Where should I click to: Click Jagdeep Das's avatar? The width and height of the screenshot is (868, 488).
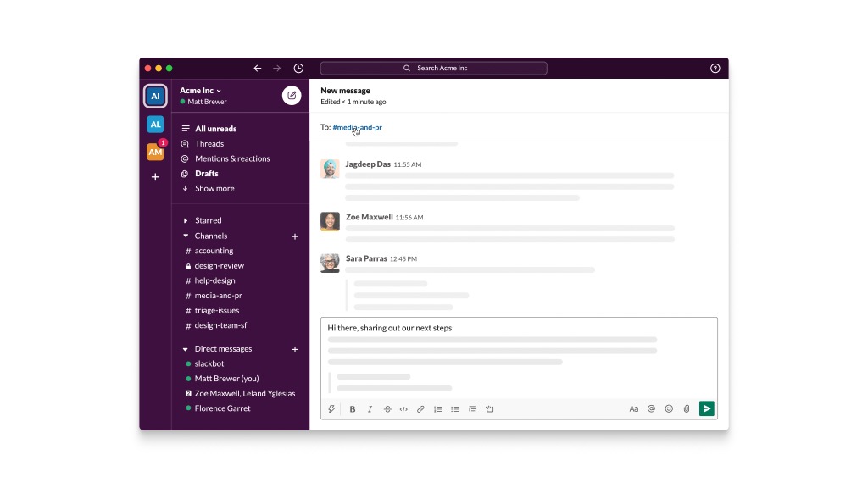click(x=330, y=169)
